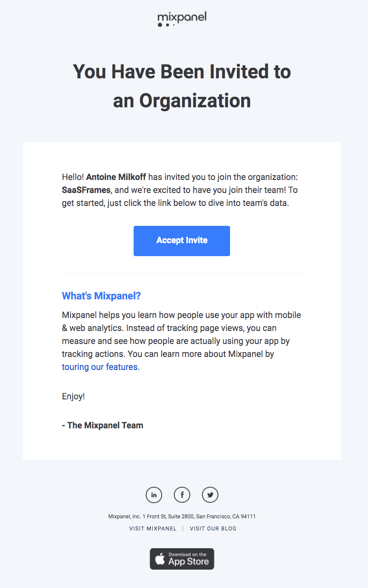Click the Accept Invite button
Screen dimensions: 368x588
click(x=182, y=241)
